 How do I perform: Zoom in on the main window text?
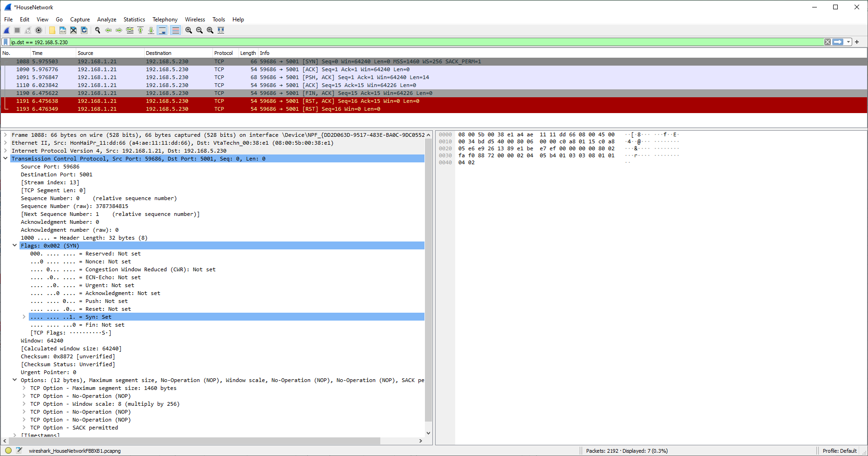pyautogui.click(x=189, y=30)
